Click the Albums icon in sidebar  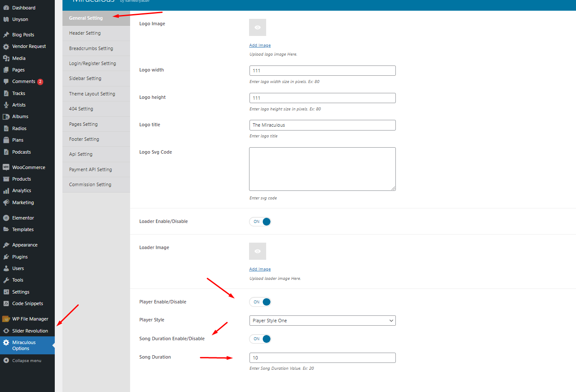click(6, 116)
